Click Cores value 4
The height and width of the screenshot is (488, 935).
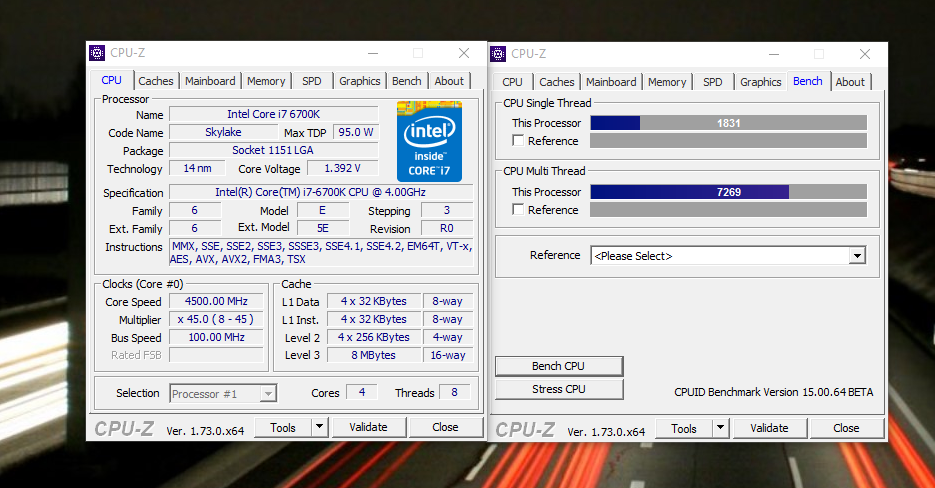tap(361, 392)
